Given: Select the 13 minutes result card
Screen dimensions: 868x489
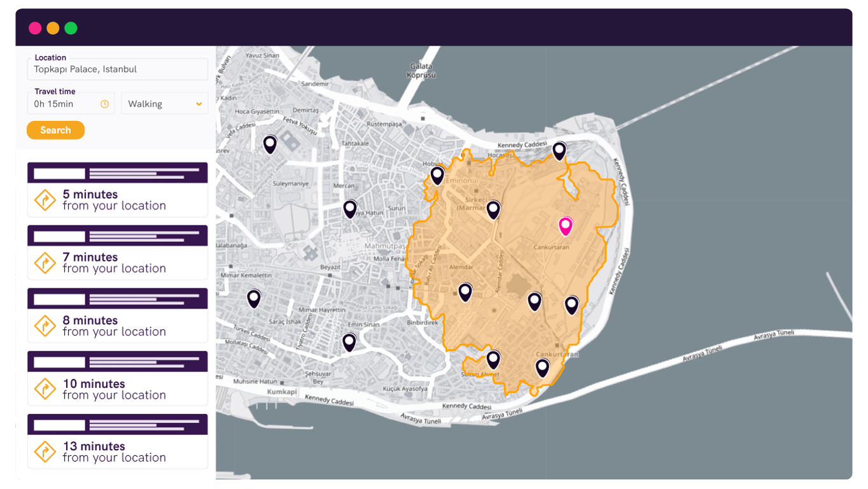Looking at the screenshot, I should (x=118, y=442).
